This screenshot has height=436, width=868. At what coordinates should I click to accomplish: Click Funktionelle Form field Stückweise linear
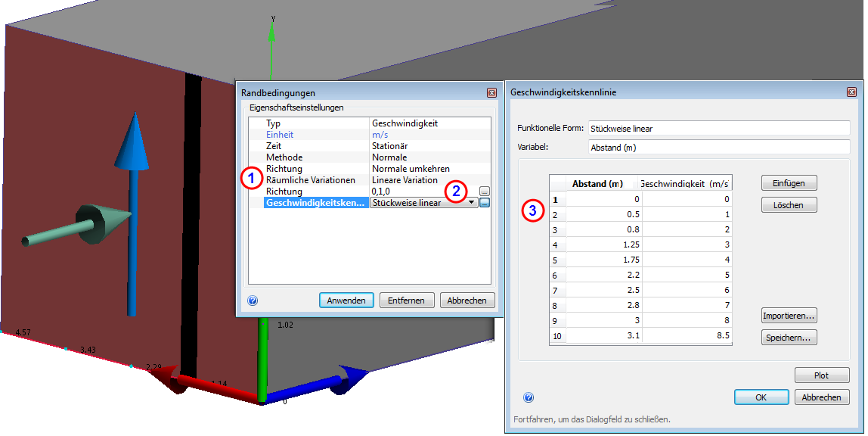pos(719,128)
